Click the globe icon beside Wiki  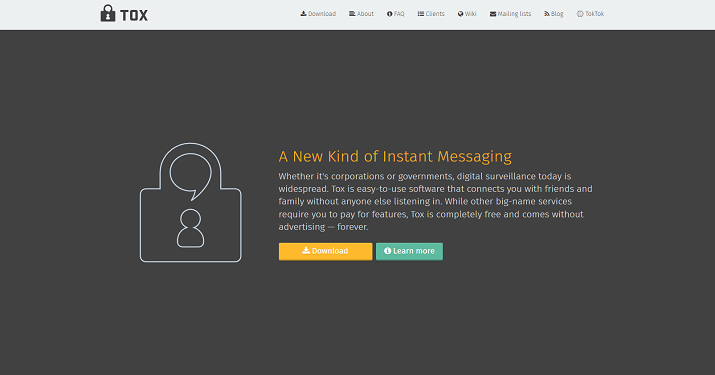(x=461, y=14)
